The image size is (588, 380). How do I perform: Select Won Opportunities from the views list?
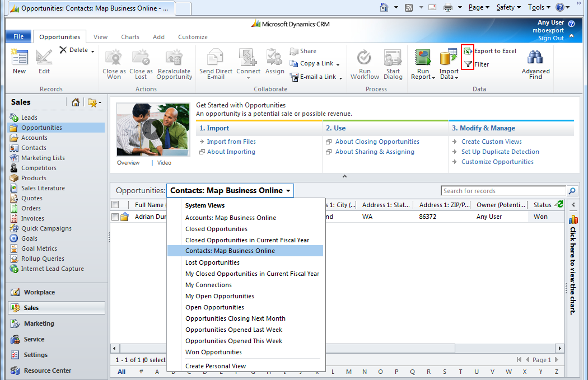click(x=214, y=352)
